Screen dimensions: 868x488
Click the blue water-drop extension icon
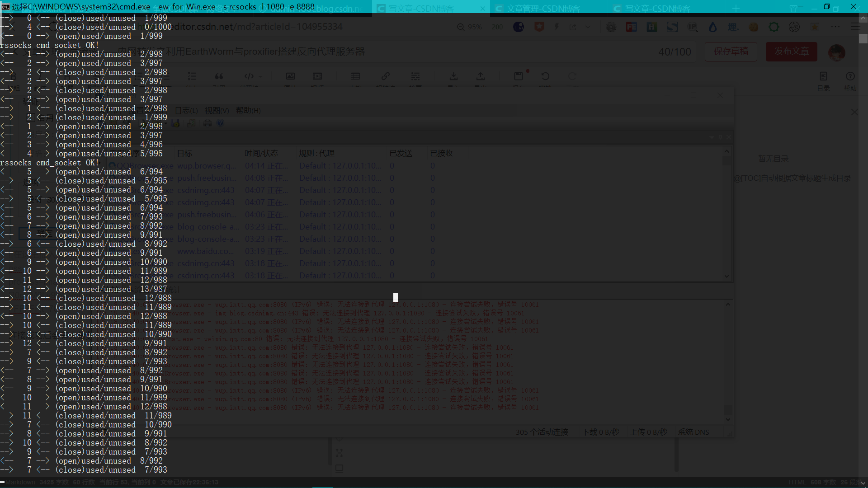713,27
